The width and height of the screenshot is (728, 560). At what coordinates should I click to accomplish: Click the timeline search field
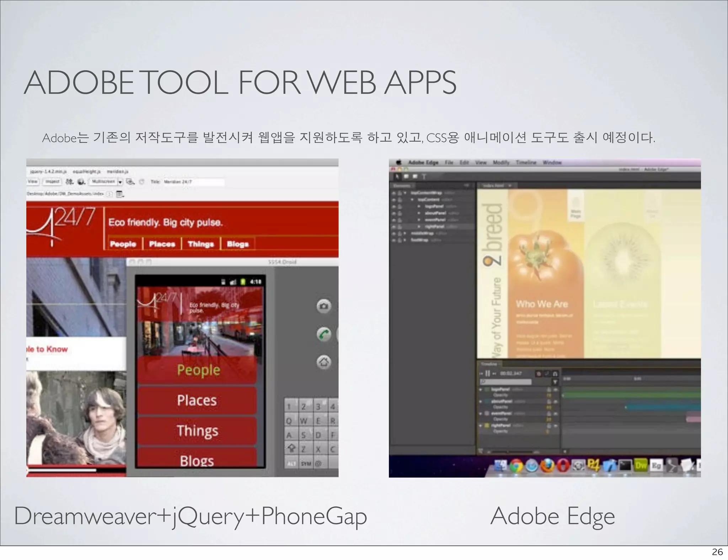pos(505,382)
